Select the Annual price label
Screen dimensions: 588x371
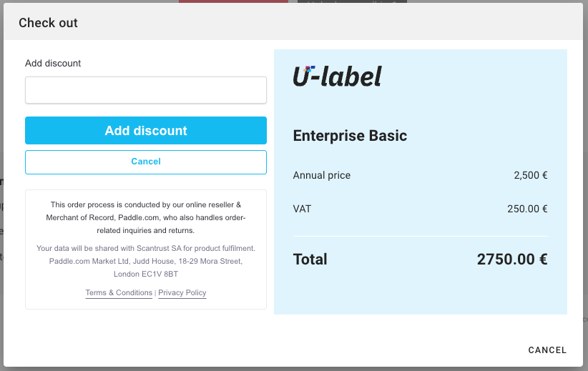click(322, 175)
